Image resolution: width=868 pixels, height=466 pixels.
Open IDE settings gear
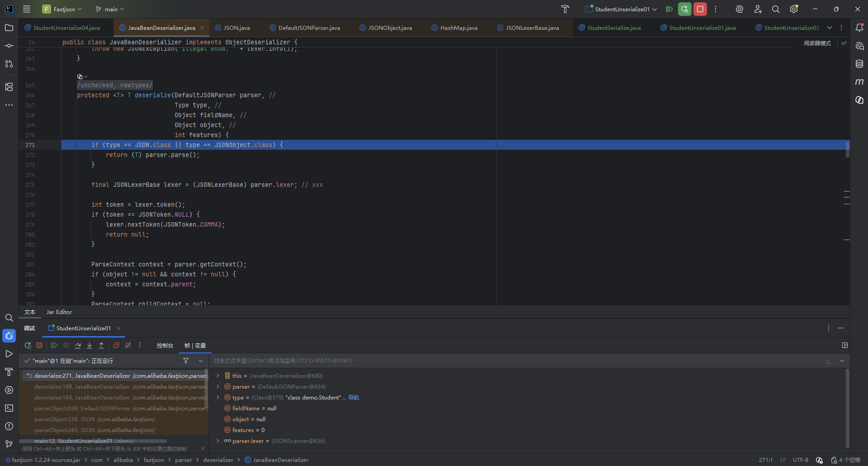pyautogui.click(x=794, y=9)
